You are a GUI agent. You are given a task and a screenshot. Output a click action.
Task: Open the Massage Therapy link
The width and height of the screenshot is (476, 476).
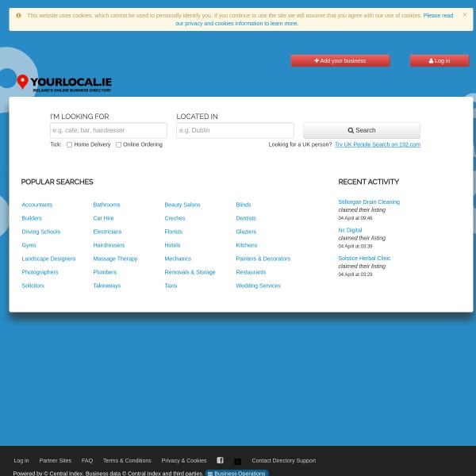click(115, 259)
